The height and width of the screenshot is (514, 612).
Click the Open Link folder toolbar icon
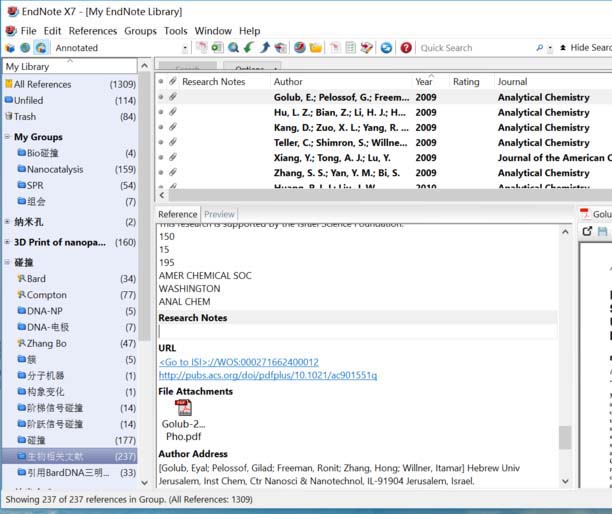(315, 48)
